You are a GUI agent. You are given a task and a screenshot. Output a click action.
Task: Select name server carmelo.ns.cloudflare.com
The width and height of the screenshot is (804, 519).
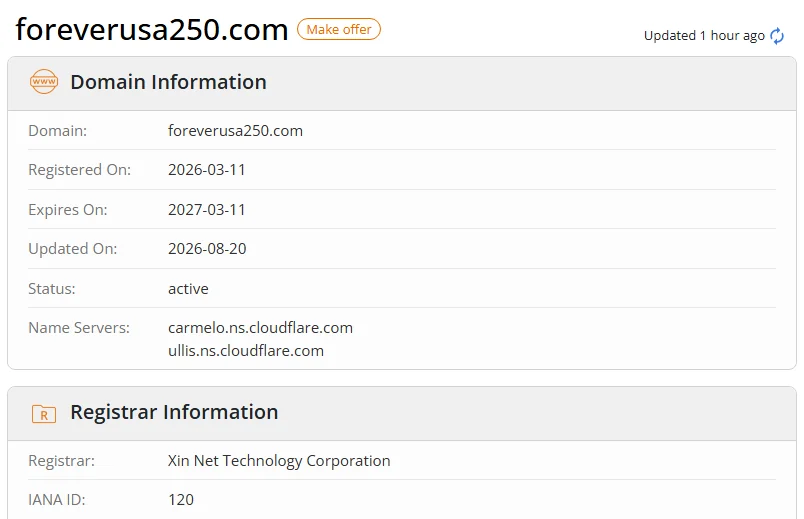[x=260, y=328]
